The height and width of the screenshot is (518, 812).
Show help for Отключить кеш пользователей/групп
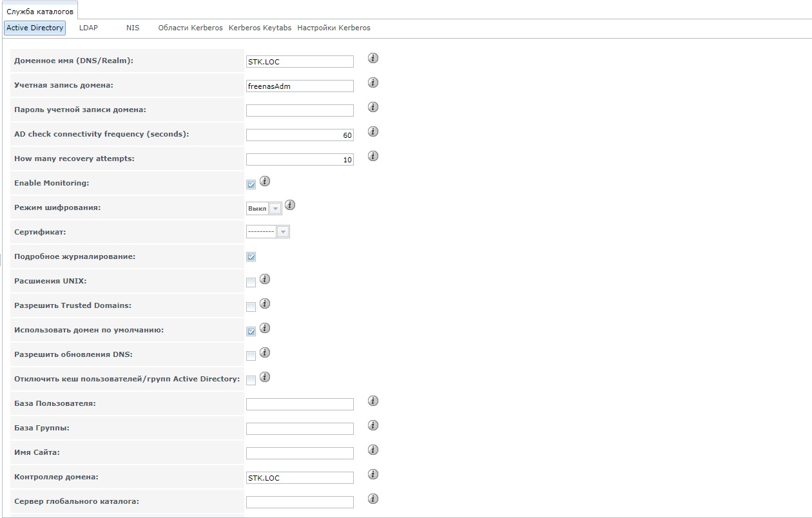(265, 377)
